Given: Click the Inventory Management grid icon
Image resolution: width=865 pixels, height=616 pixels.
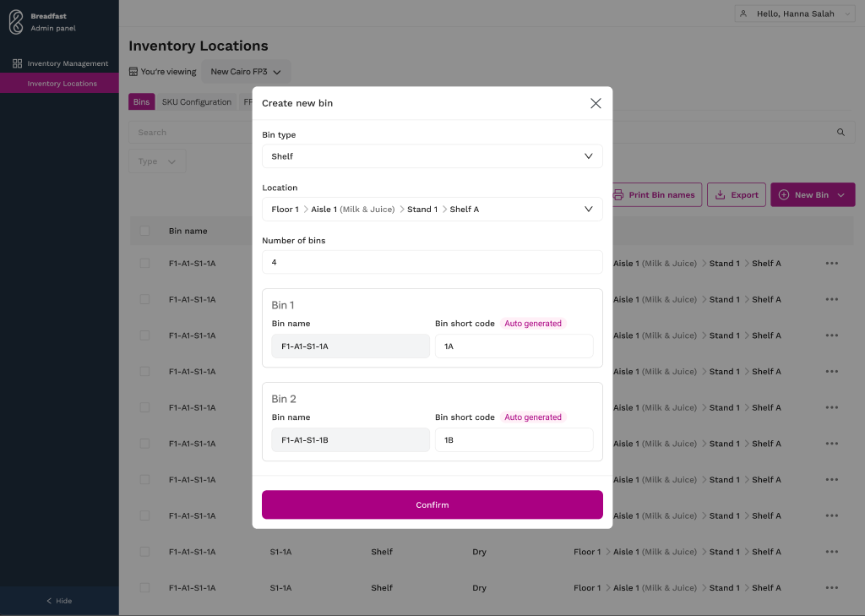Looking at the screenshot, I should point(15,63).
